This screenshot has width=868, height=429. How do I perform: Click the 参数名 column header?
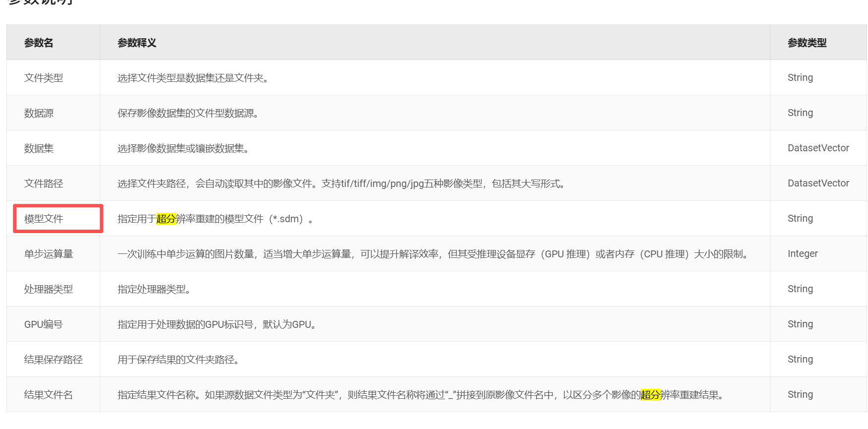(x=39, y=43)
